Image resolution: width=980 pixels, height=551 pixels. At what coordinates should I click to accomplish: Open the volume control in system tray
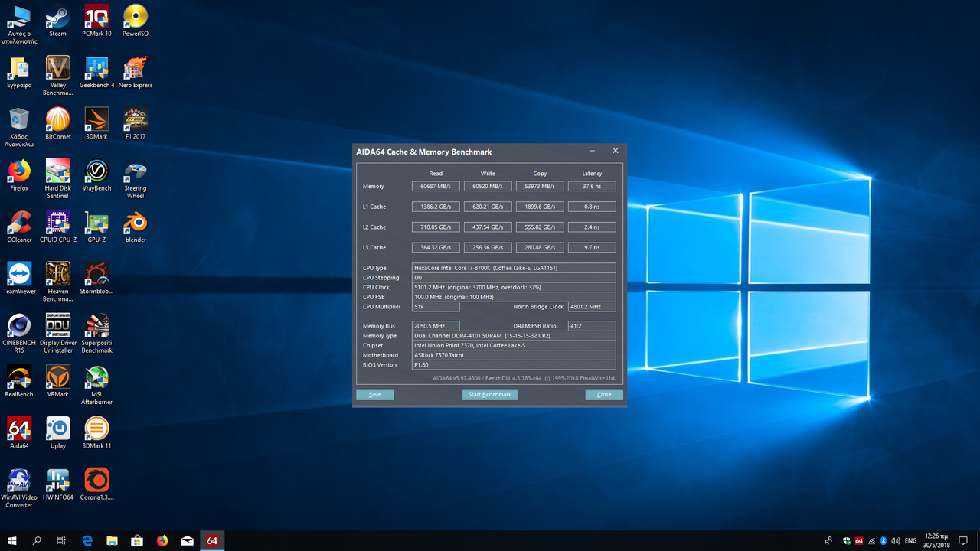pos(896,541)
